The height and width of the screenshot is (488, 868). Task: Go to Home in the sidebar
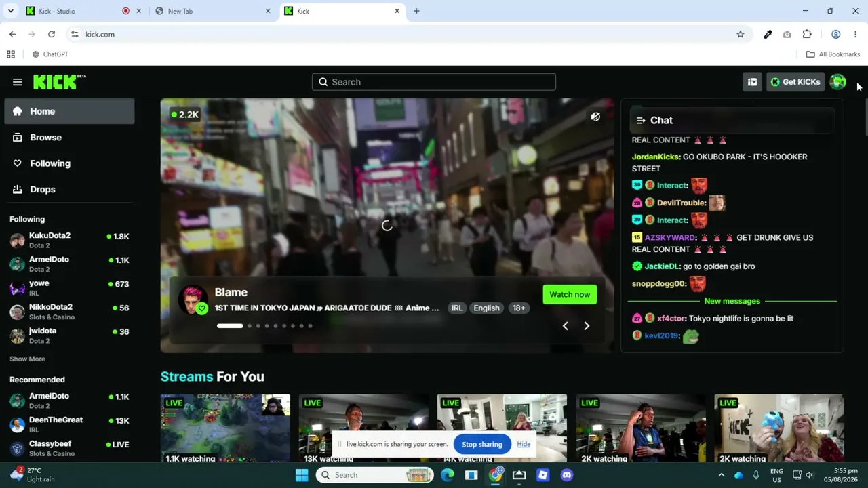(69, 111)
